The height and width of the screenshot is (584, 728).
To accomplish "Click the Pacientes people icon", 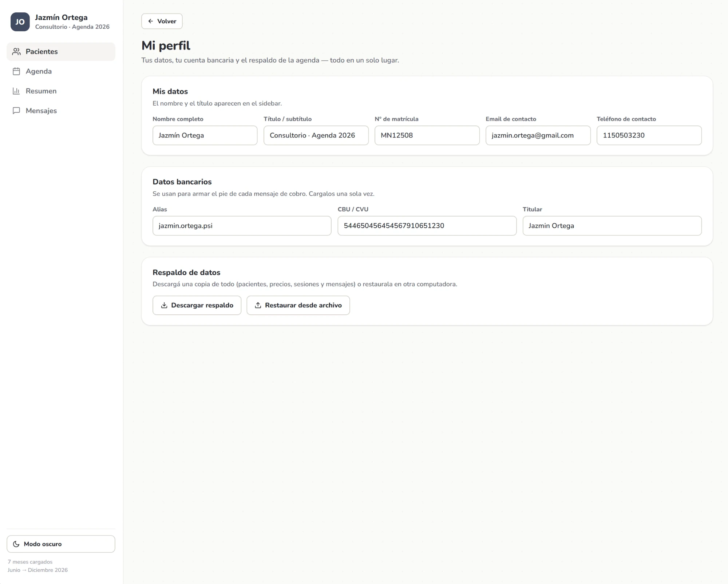I will pos(16,52).
